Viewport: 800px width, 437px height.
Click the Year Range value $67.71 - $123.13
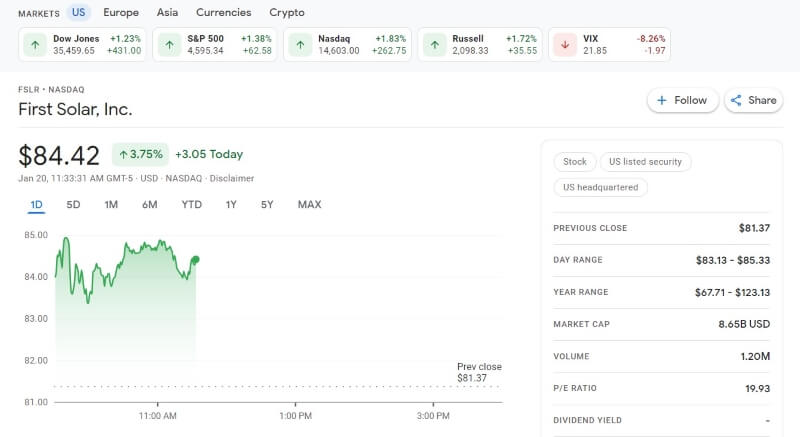click(x=732, y=292)
